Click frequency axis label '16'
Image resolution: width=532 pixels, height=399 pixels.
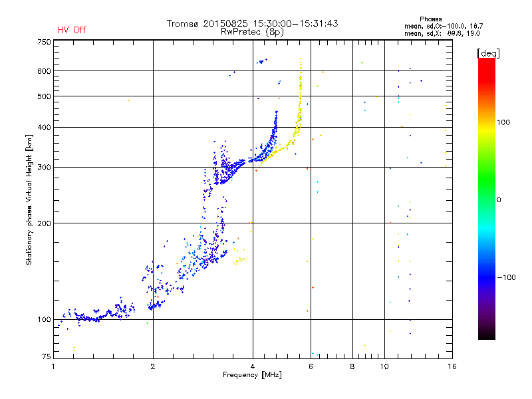452,366
